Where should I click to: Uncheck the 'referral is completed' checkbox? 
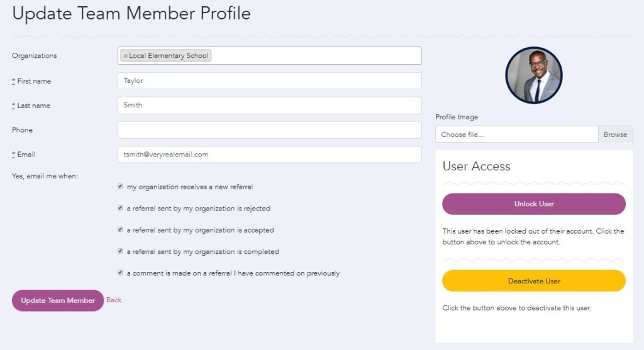click(120, 251)
